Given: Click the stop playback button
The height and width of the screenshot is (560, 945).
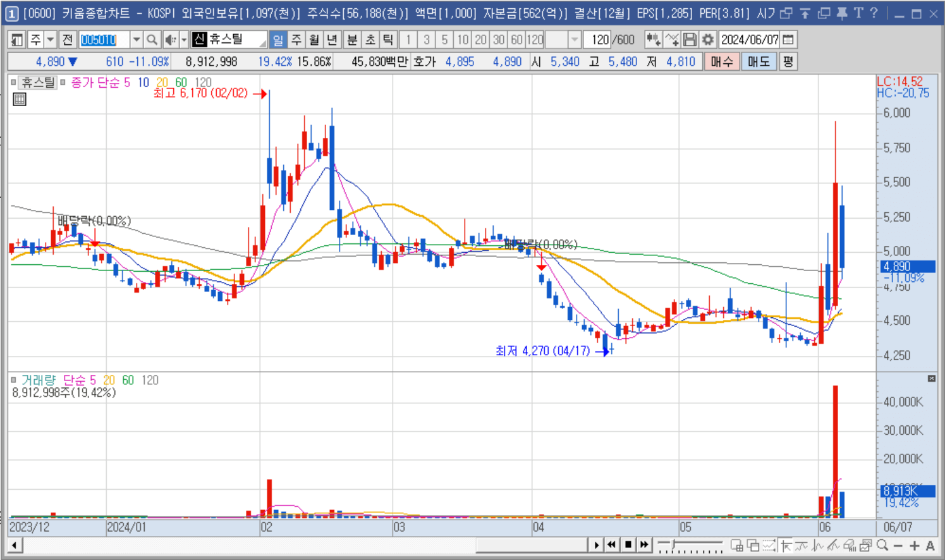Looking at the screenshot, I should pyautogui.click(x=628, y=545).
